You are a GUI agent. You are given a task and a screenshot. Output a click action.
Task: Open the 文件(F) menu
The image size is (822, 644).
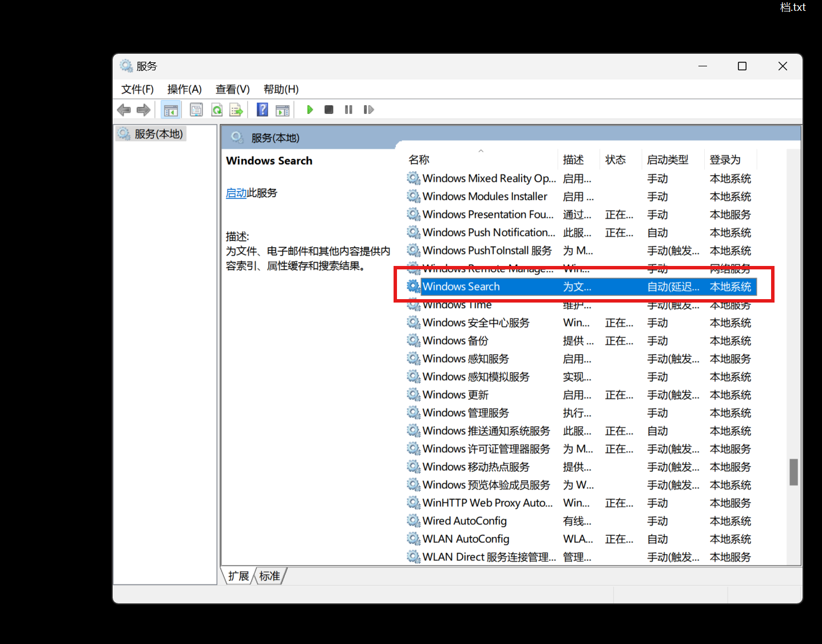[x=137, y=89]
